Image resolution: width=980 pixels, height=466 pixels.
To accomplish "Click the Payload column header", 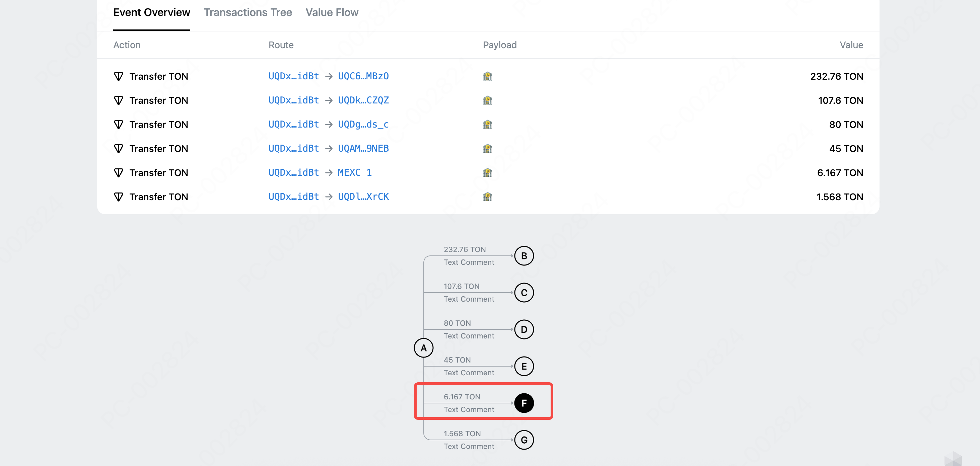I will point(499,45).
